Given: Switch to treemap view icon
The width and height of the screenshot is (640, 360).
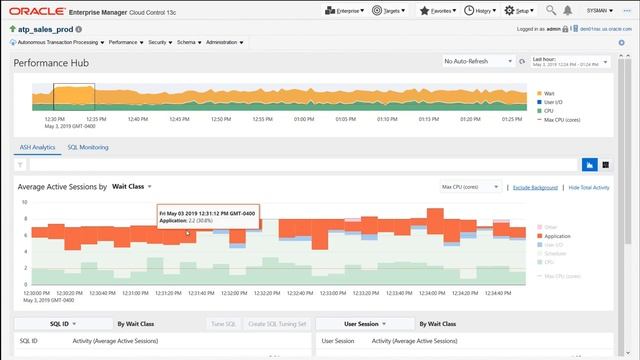Looking at the screenshot, I should tap(606, 165).
